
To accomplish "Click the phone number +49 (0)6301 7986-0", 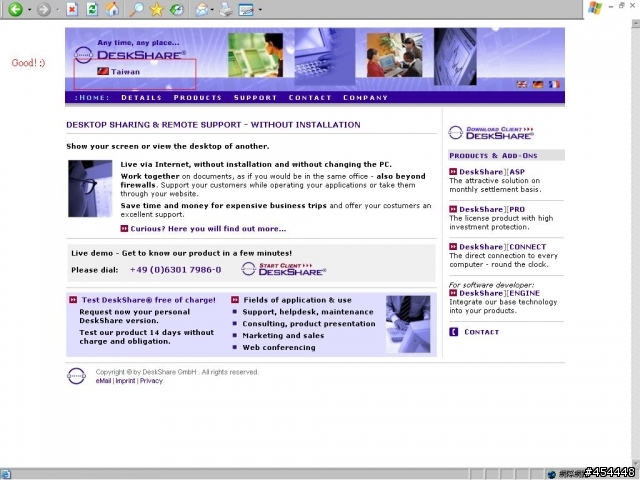I will point(176,270).
